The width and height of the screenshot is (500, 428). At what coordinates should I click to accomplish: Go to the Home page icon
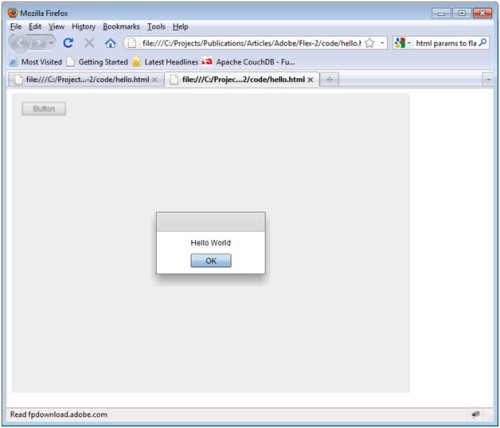[110, 43]
